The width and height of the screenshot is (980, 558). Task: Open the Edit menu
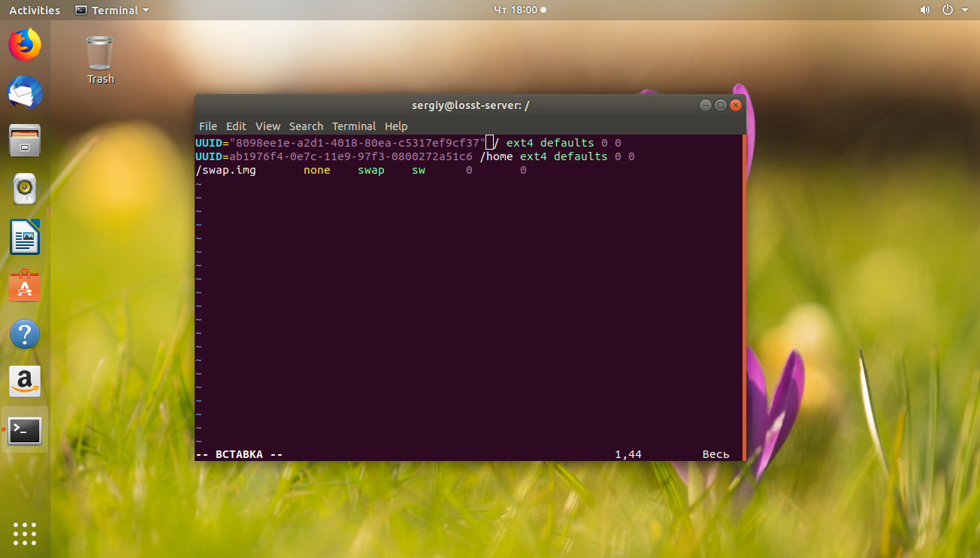tap(236, 126)
